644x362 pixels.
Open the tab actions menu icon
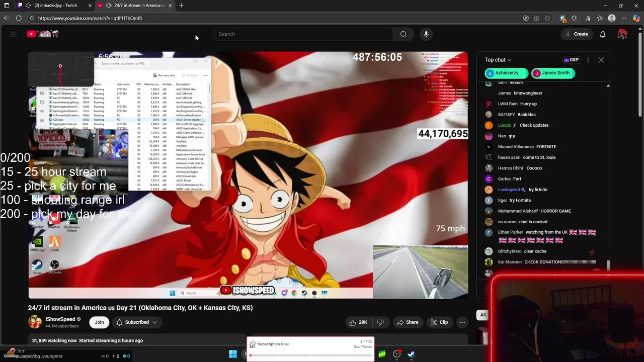pyautogui.click(x=7, y=5)
